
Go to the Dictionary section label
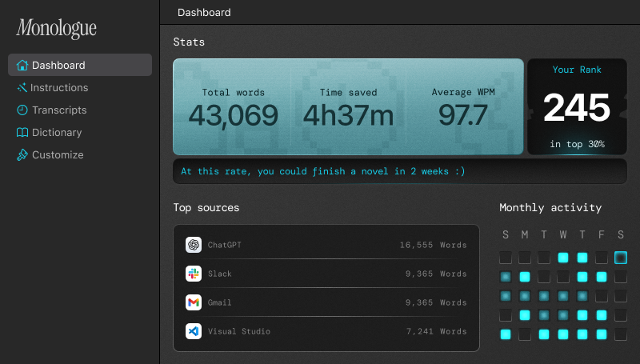pyautogui.click(x=57, y=133)
